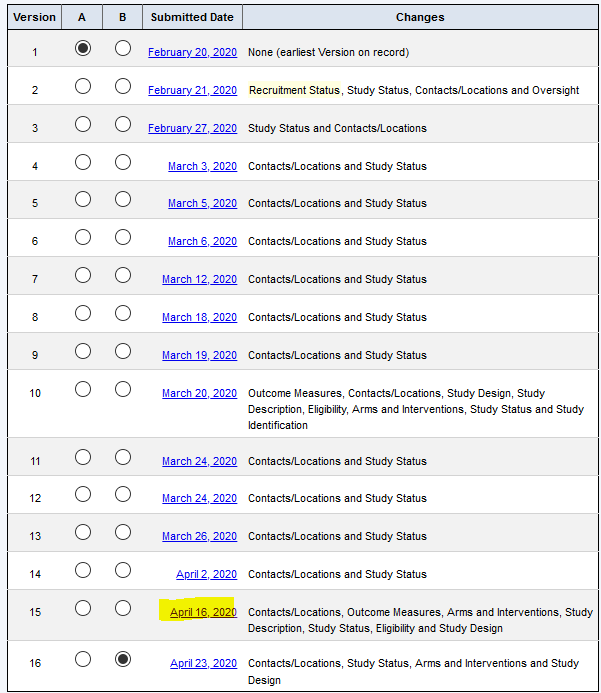Select radio B for version 7
The height and width of the screenshot is (693, 601).
122,275
